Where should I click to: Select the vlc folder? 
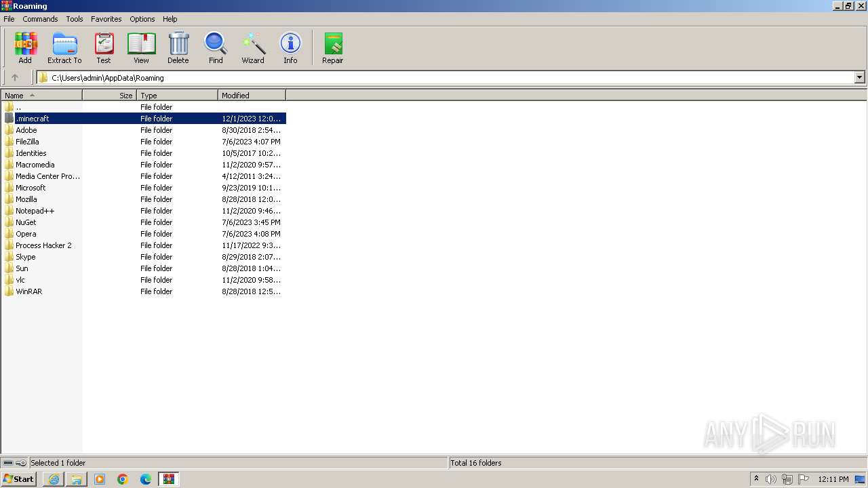(x=144, y=280)
